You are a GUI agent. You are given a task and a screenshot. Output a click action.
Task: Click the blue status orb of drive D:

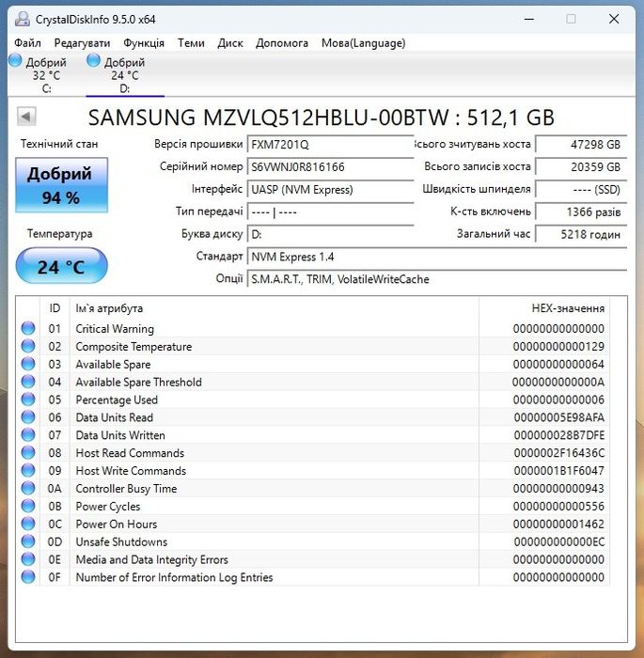pyautogui.click(x=93, y=60)
